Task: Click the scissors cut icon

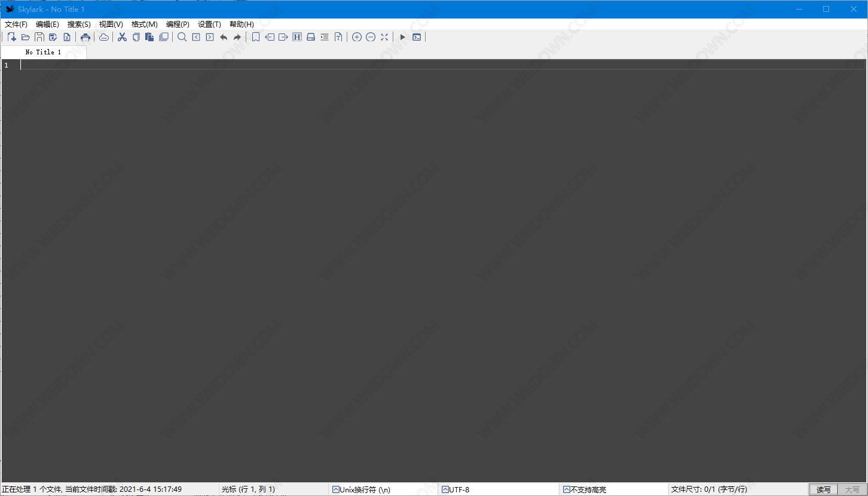Action: tap(122, 37)
